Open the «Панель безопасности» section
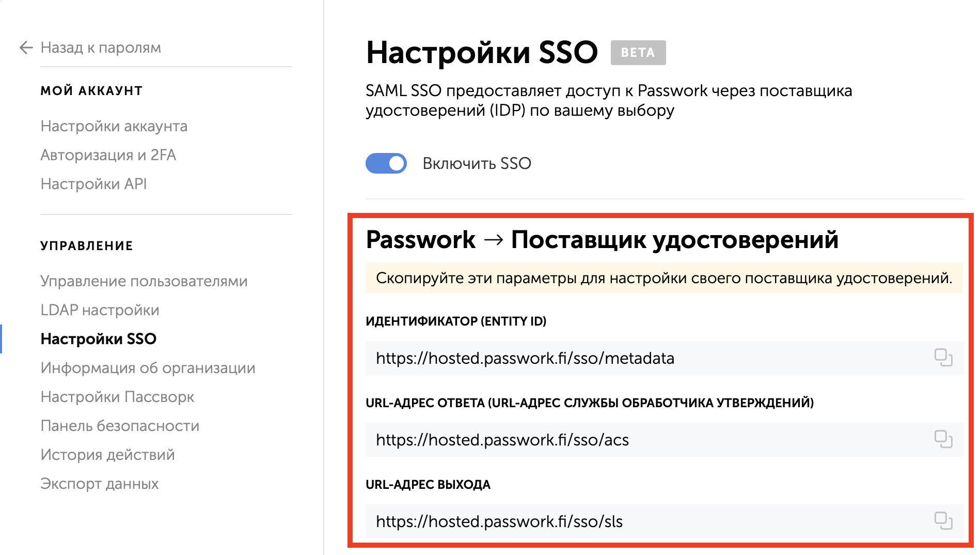This screenshot has width=980, height=555. click(x=120, y=426)
